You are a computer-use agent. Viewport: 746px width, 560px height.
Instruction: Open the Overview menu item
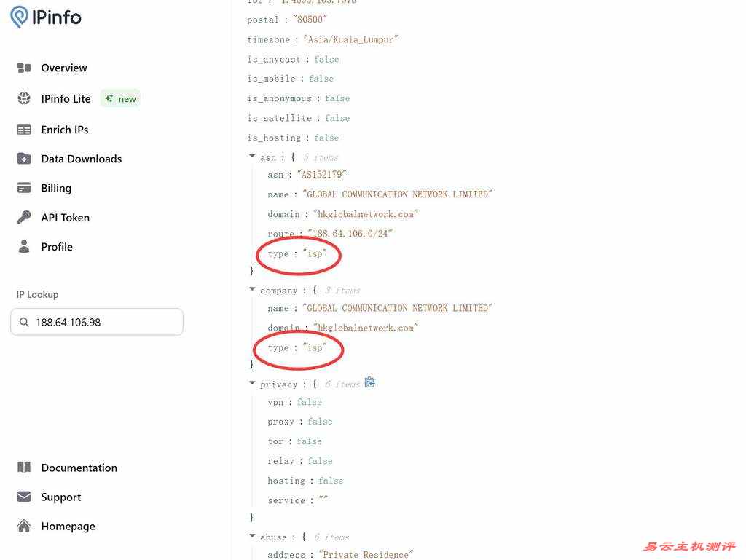(64, 68)
